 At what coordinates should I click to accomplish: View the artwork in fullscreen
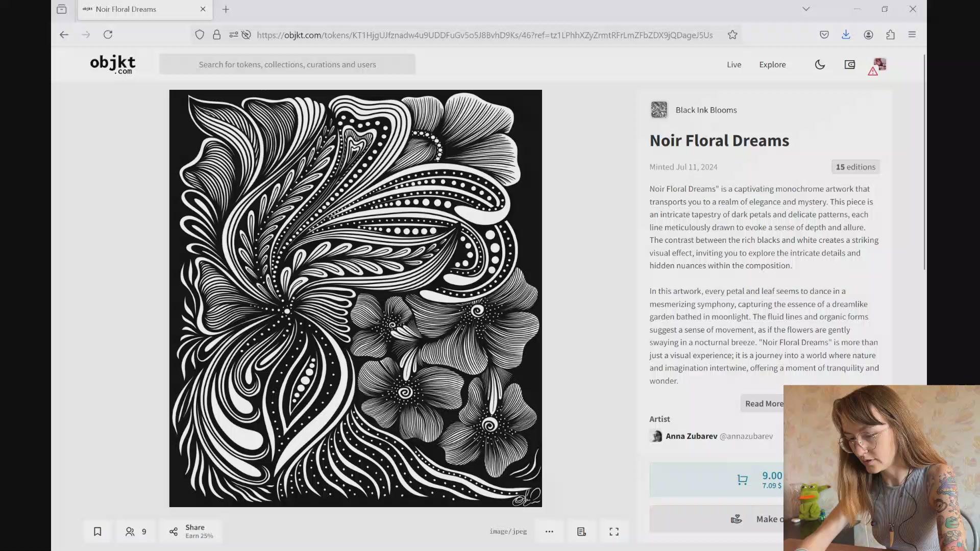click(614, 532)
